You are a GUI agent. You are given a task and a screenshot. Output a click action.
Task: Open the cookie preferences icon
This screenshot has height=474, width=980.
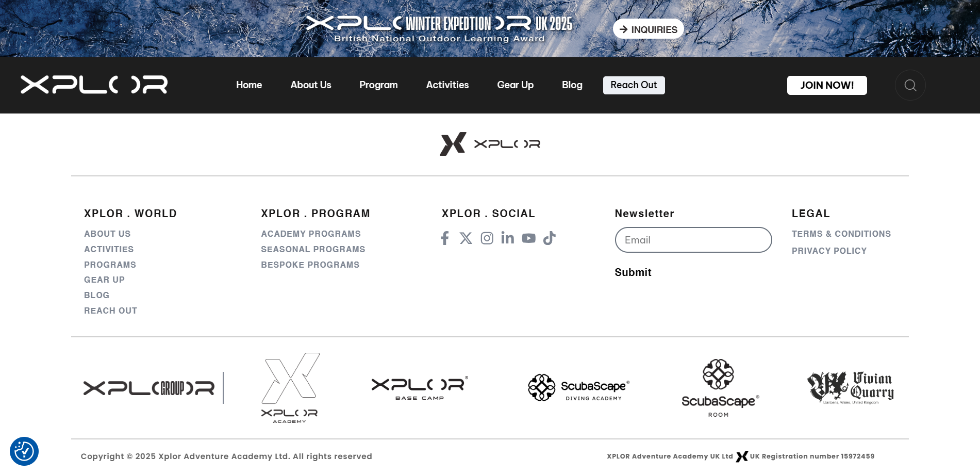[24, 451]
